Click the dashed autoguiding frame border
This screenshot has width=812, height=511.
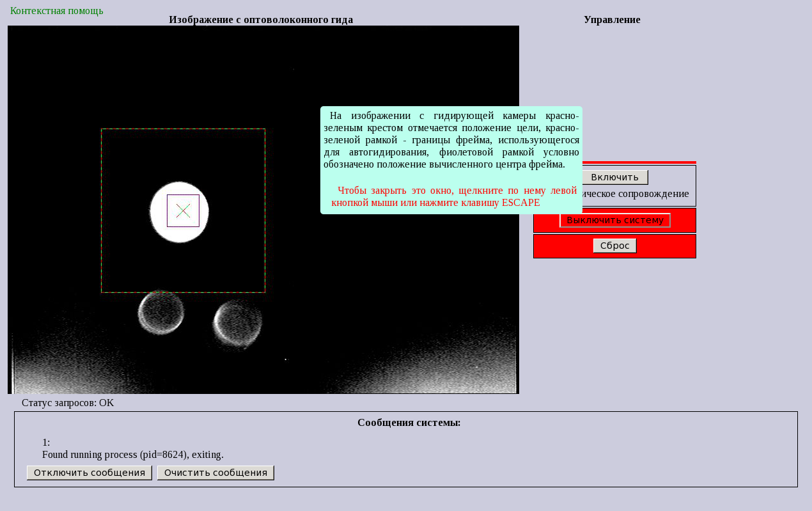[x=183, y=129]
